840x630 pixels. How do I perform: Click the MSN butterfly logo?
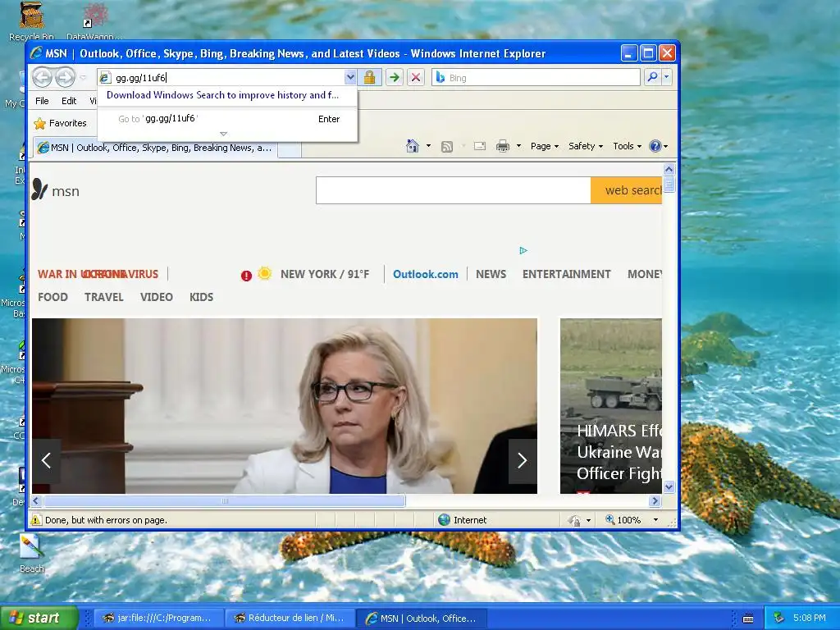click(x=39, y=189)
